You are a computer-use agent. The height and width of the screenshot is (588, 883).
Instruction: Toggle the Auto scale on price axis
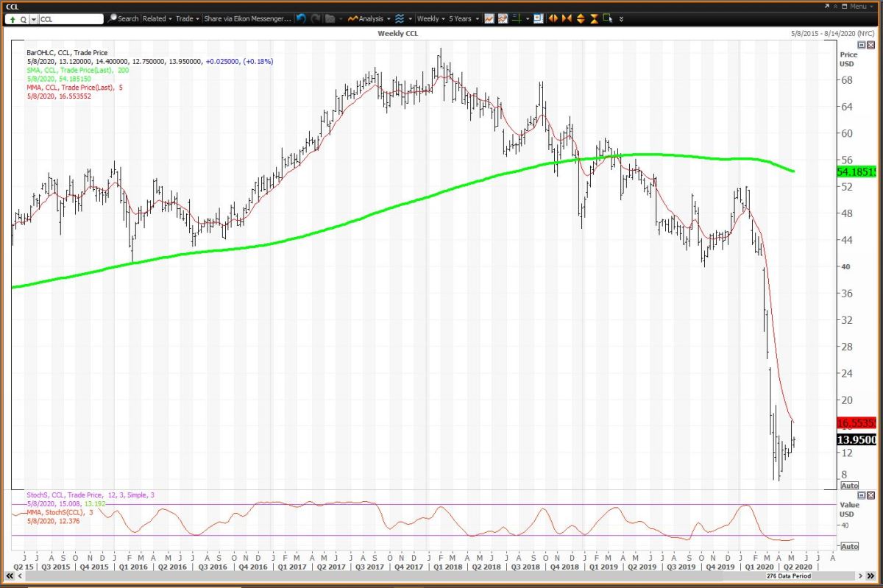(849, 486)
